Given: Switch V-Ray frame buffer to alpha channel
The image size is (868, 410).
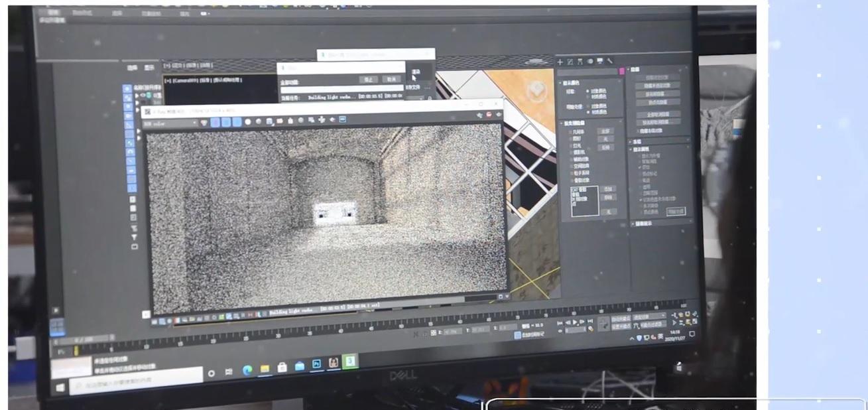Looking at the screenshot, I should [247, 122].
